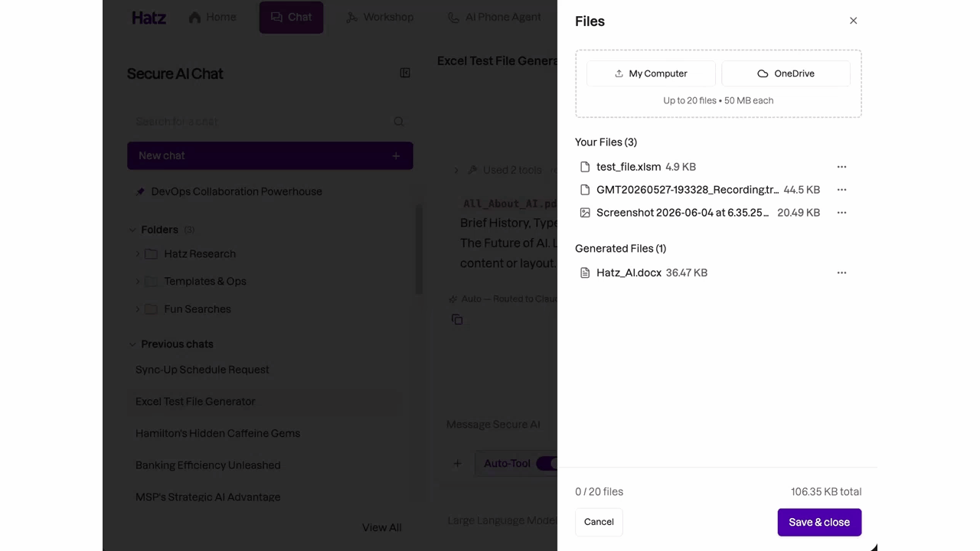This screenshot has height=551, width=980.
Task: Click the plus icon on New chat
Action: tap(396, 156)
